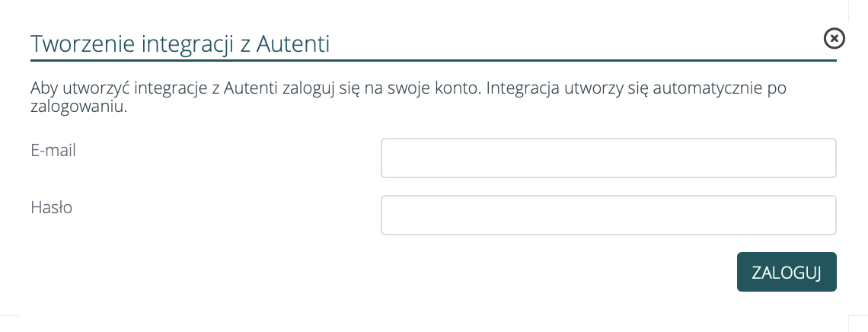Click the Tworzenie integracji z Autenti heading
Viewport: 868px width, 332px height.
click(x=180, y=43)
